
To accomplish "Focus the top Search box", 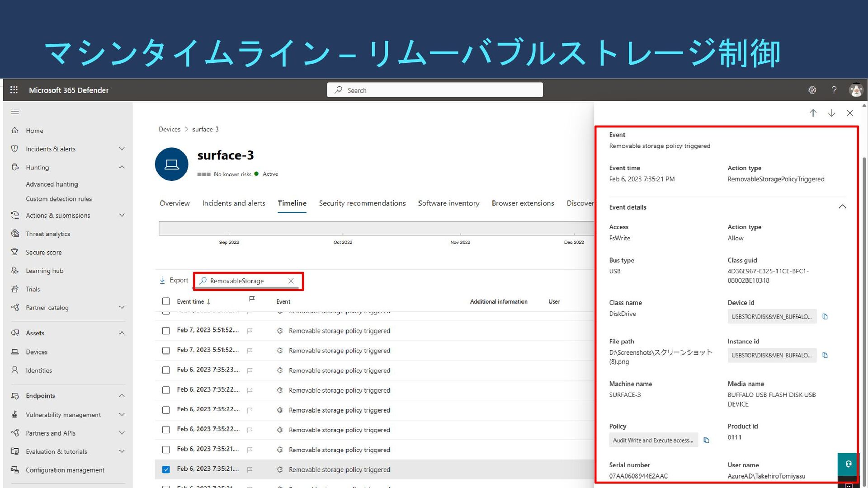I will pos(435,90).
